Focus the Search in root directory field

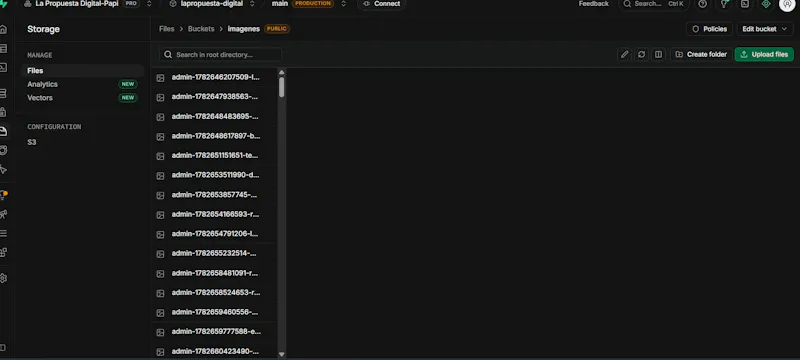pos(220,55)
